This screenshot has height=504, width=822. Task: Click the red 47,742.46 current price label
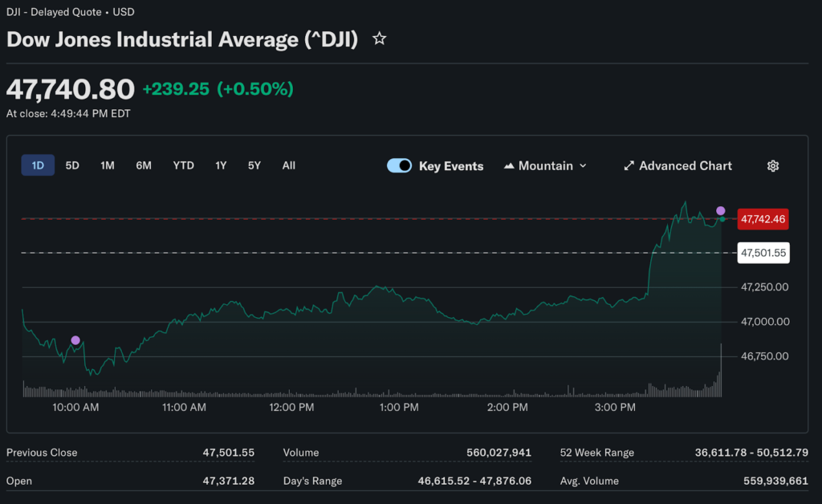point(763,218)
